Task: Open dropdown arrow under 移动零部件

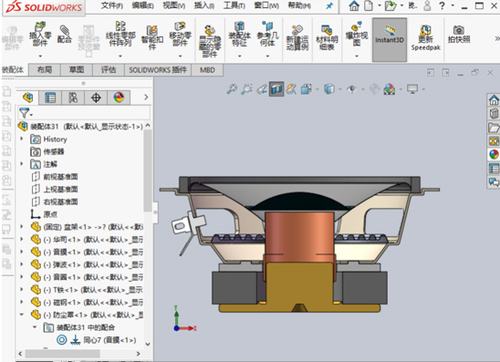Action: point(180,56)
